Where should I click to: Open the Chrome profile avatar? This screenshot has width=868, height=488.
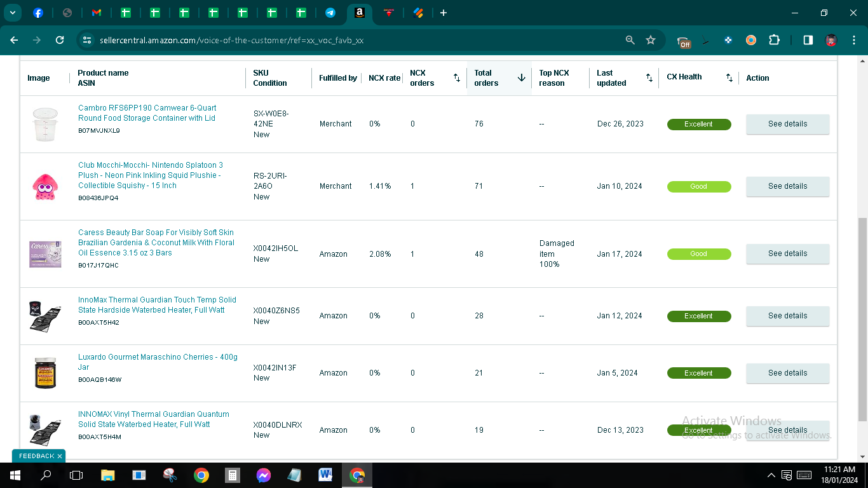(831, 40)
